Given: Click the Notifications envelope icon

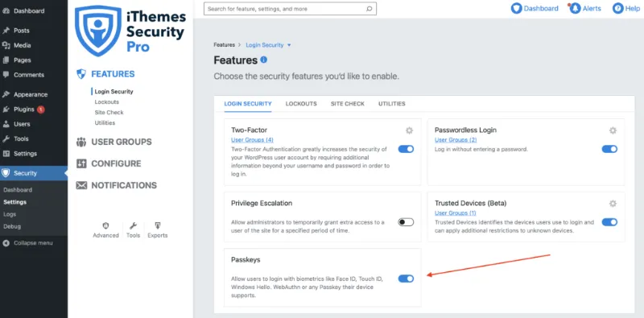Looking at the screenshot, I should [x=81, y=185].
